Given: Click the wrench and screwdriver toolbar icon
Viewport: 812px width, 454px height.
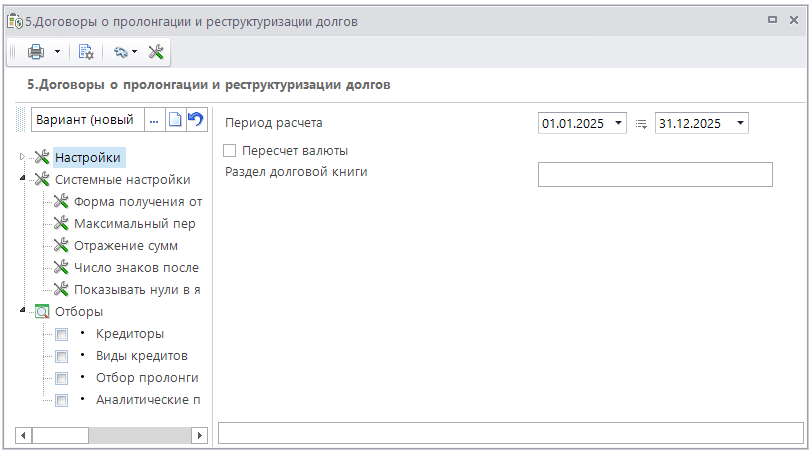Looking at the screenshot, I should click(156, 52).
